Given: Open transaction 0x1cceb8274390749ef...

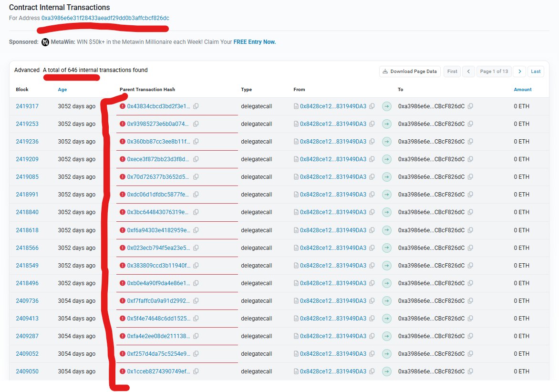Looking at the screenshot, I should click(x=159, y=371).
